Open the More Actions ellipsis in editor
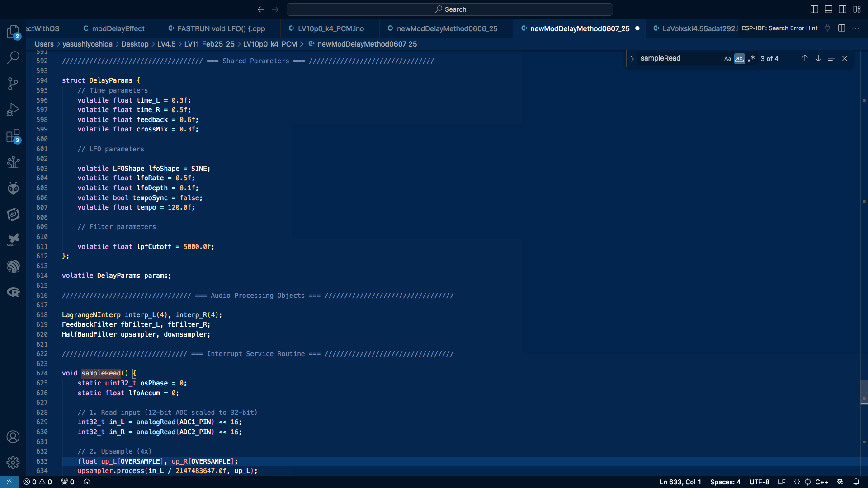The image size is (868, 488). (855, 28)
